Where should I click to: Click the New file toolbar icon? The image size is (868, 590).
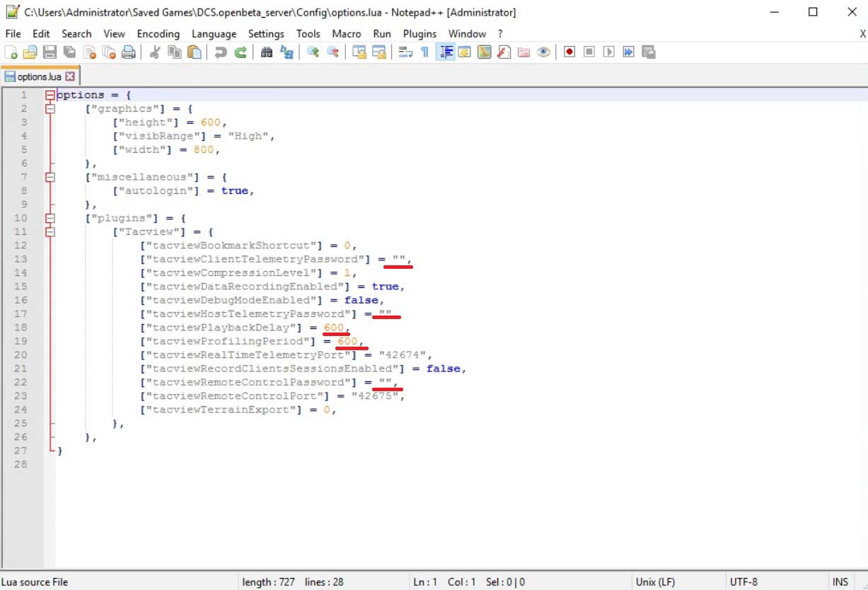(x=11, y=52)
